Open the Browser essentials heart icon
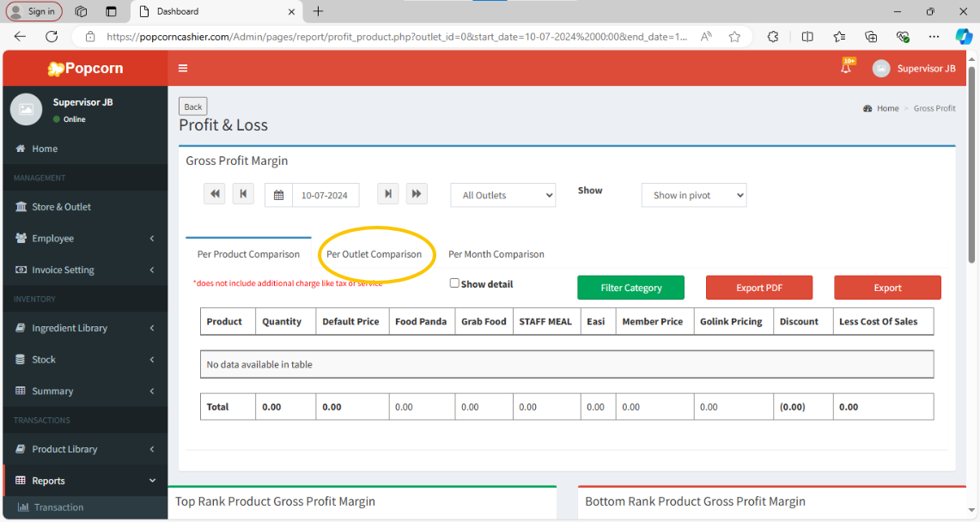 click(902, 37)
